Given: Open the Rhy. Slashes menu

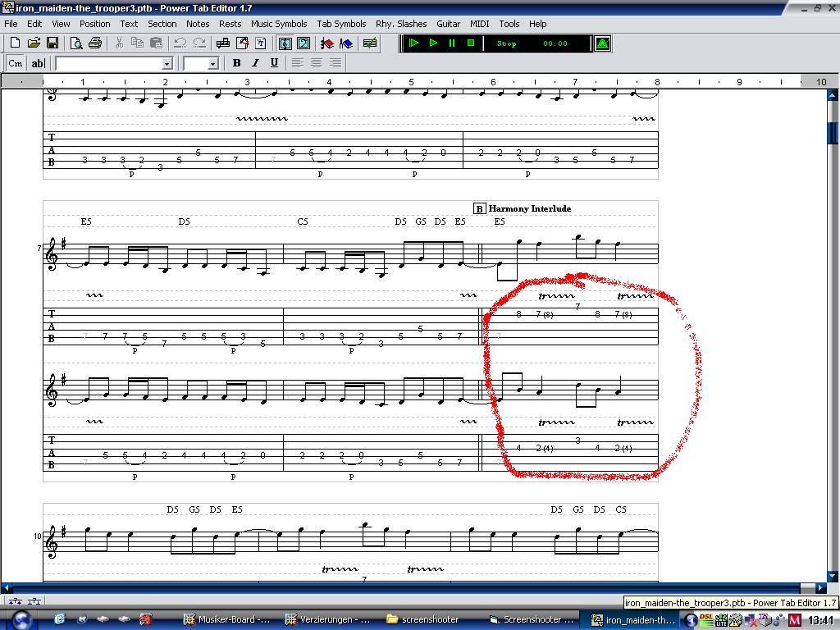Looking at the screenshot, I should (x=401, y=24).
